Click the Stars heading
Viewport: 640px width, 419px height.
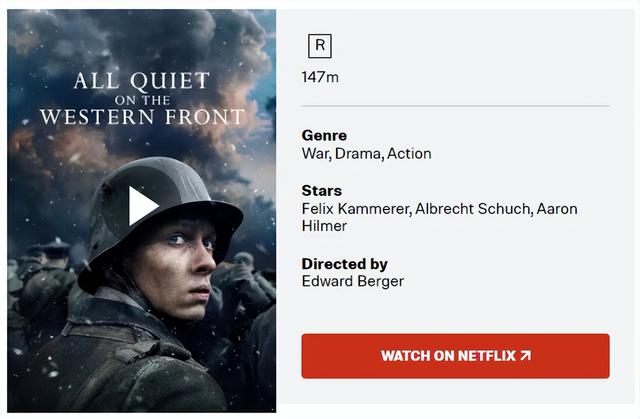322,191
